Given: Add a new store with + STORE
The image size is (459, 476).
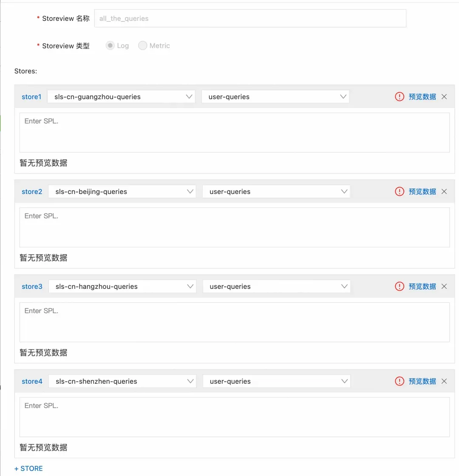Looking at the screenshot, I should tap(28, 468).
